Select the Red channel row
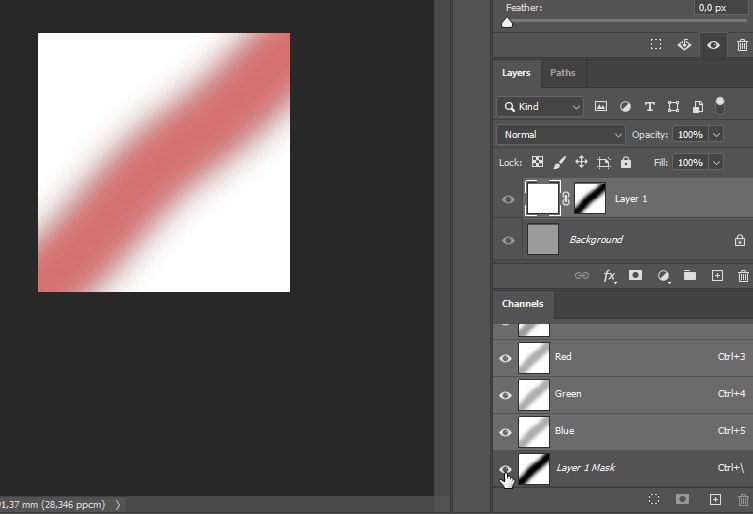This screenshot has height=514, width=753. 623,358
